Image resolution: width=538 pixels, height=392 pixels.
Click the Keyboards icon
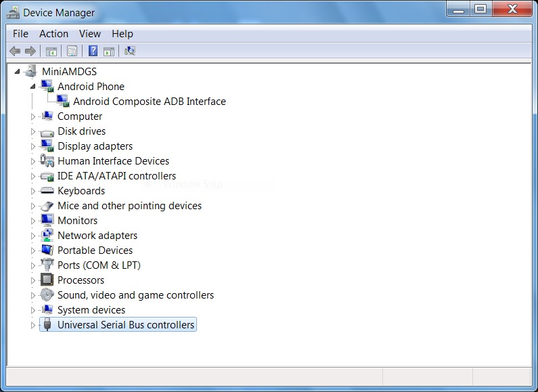click(x=47, y=190)
